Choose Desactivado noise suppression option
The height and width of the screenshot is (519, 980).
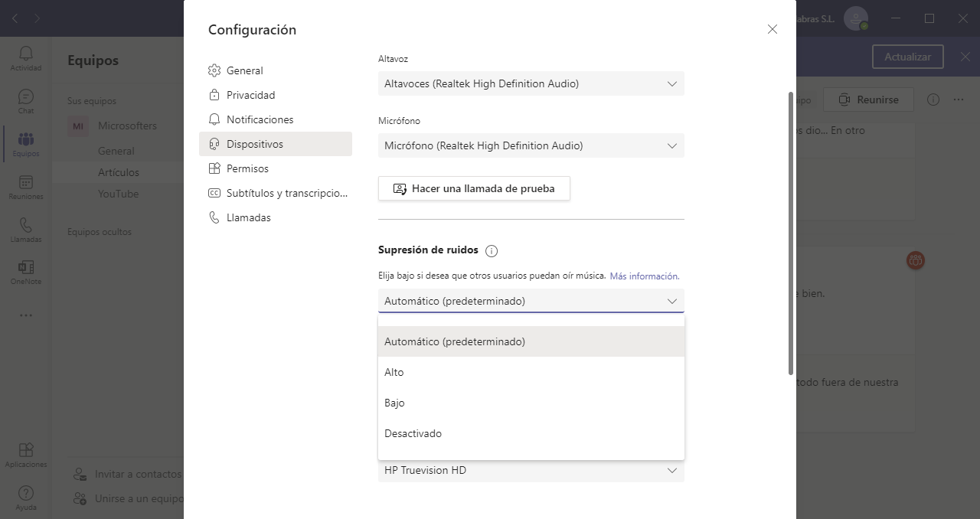point(531,433)
